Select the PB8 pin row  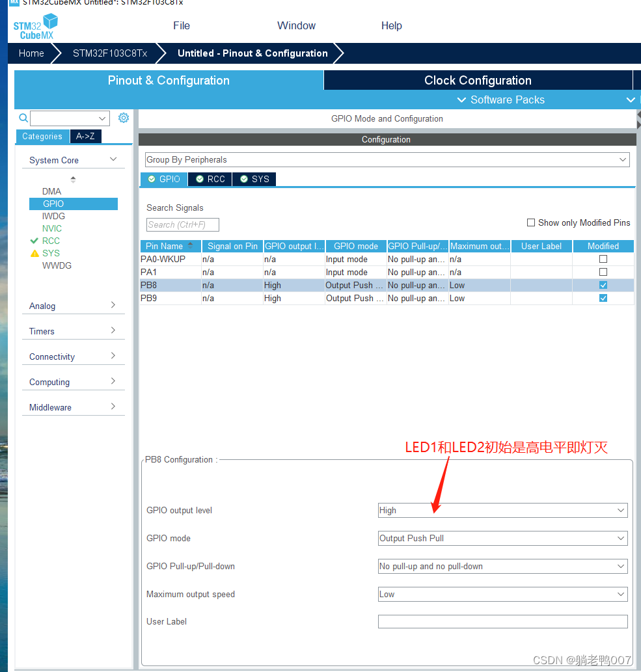point(387,285)
